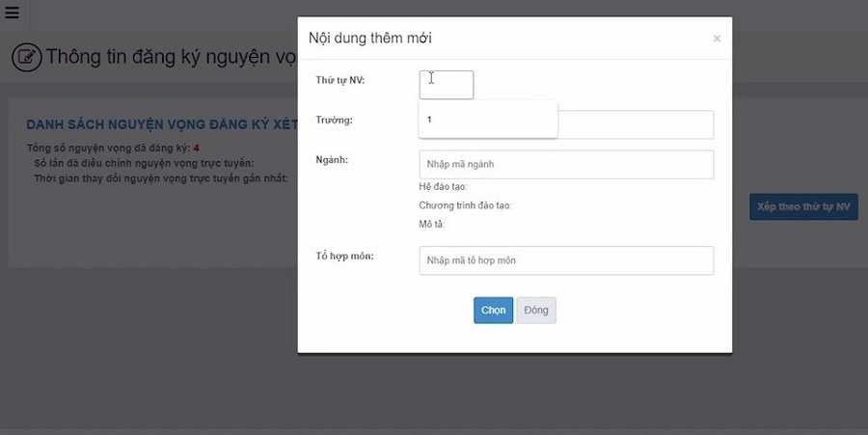
Task: Click the Chương trình đào tạo text
Action: 465,205
